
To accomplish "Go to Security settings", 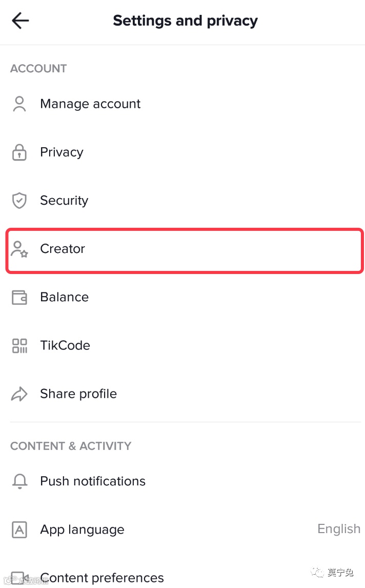I will coord(64,201).
